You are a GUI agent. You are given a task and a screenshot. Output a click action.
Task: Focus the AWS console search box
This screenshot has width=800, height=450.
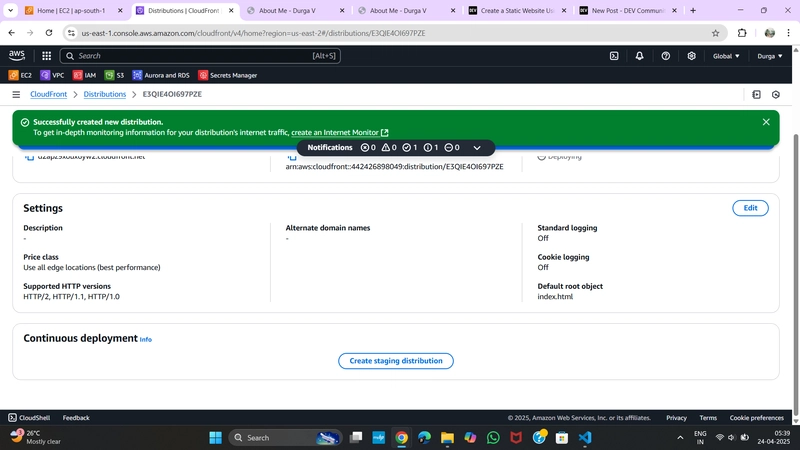pos(200,56)
